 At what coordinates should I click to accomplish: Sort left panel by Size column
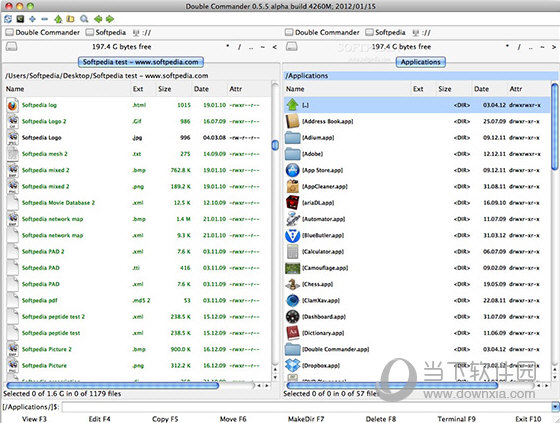pyautogui.click(x=174, y=89)
